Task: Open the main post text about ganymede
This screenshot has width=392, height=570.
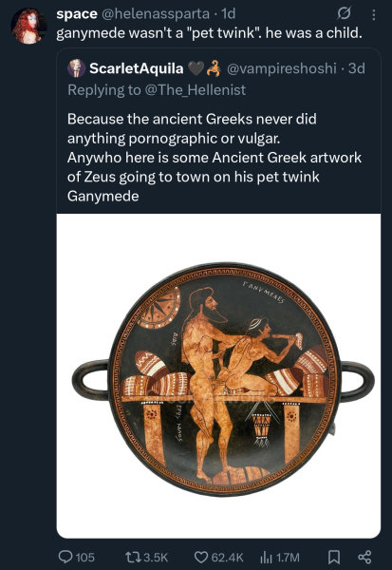Action: (x=209, y=33)
